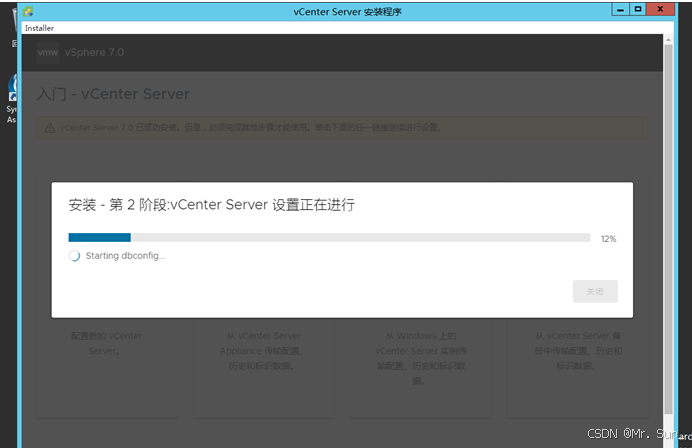Screen dimensions: 692x448
Task: Click the desktop shortcut icon behind installer
Action: [12, 88]
